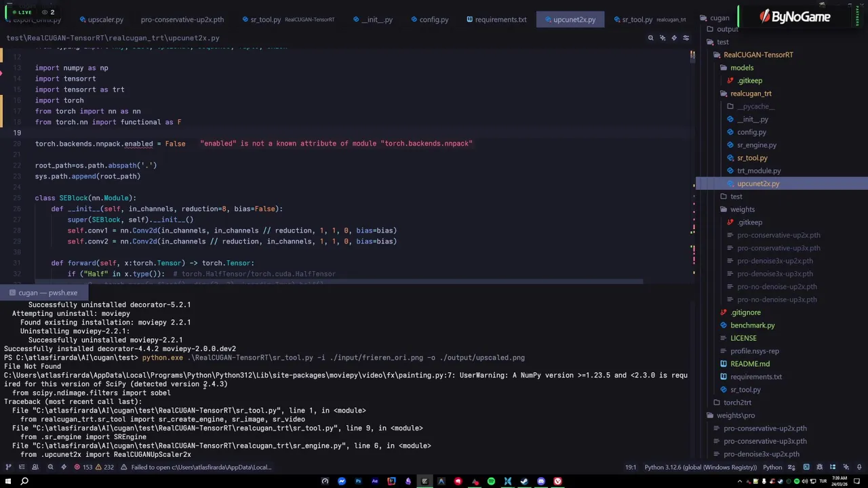This screenshot has width=868, height=488.
Task: Show the errors and warnings count 153 / 232
Action: (94, 467)
